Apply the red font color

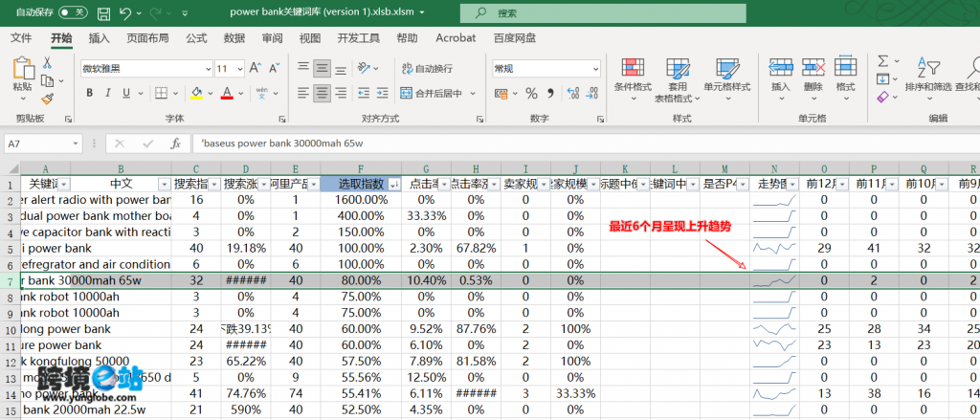[227, 93]
